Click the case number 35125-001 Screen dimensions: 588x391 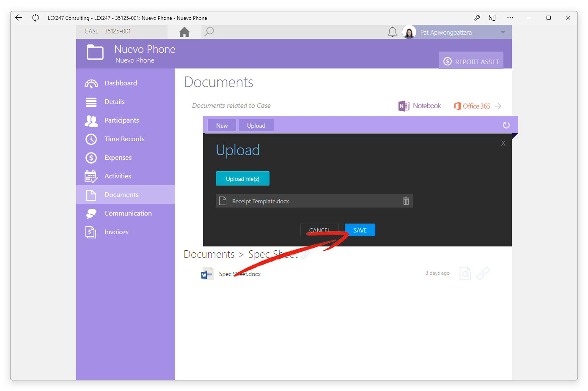point(118,31)
